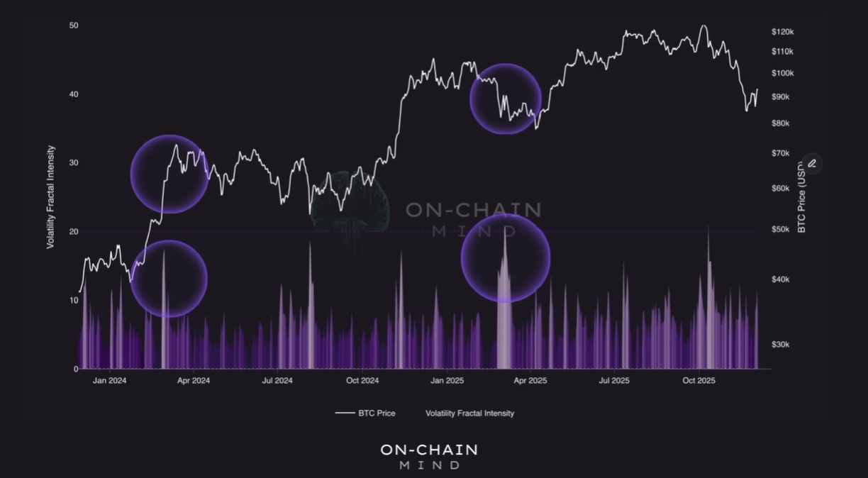Click the On-Chain Mind logo at bottom

pyautogui.click(x=429, y=457)
